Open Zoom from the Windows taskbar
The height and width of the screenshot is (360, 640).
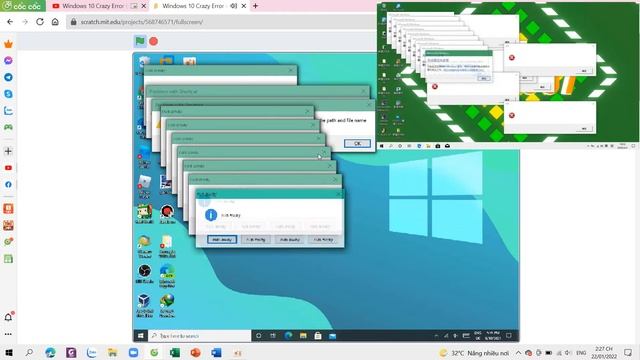133,352
